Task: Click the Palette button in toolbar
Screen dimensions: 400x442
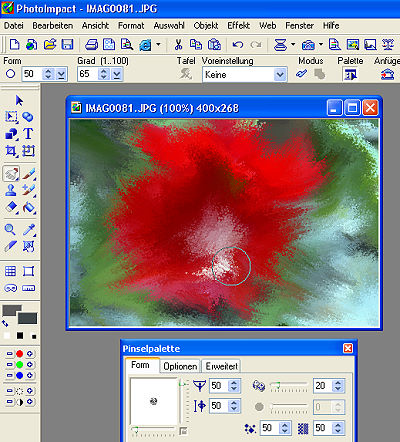Action: coord(350,74)
